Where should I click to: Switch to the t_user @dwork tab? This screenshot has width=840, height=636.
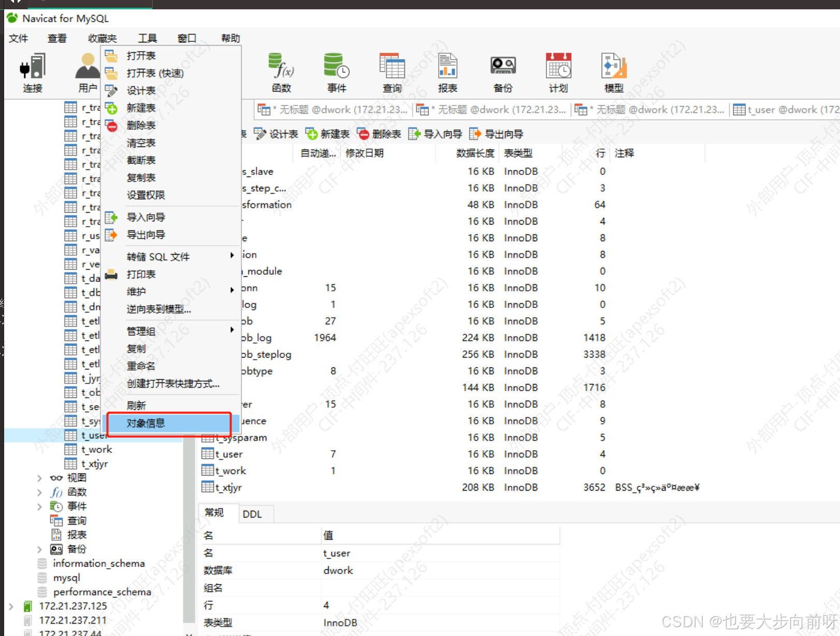785,110
